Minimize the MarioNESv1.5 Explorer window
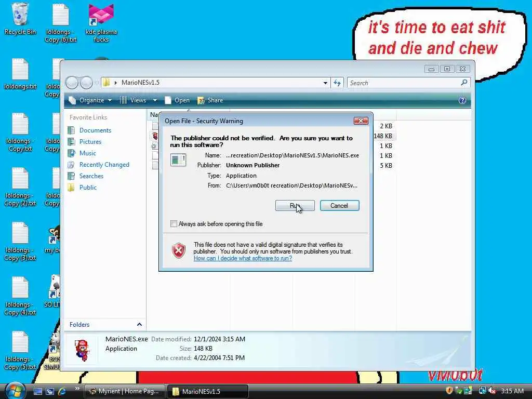The image size is (532, 399). 431,69
